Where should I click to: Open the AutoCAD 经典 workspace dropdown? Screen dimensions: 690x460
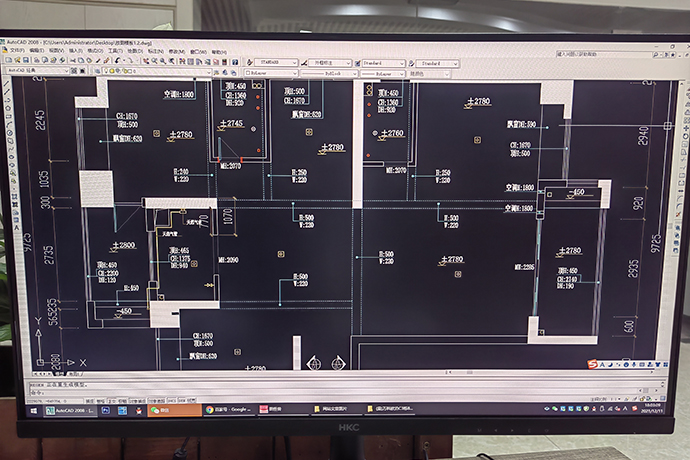click(37, 70)
